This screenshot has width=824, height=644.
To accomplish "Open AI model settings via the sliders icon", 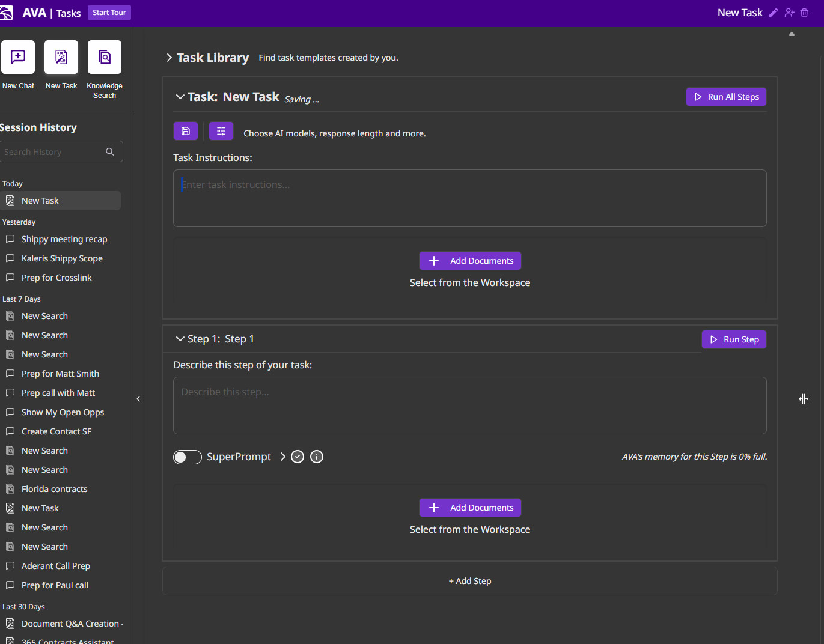I will [221, 130].
